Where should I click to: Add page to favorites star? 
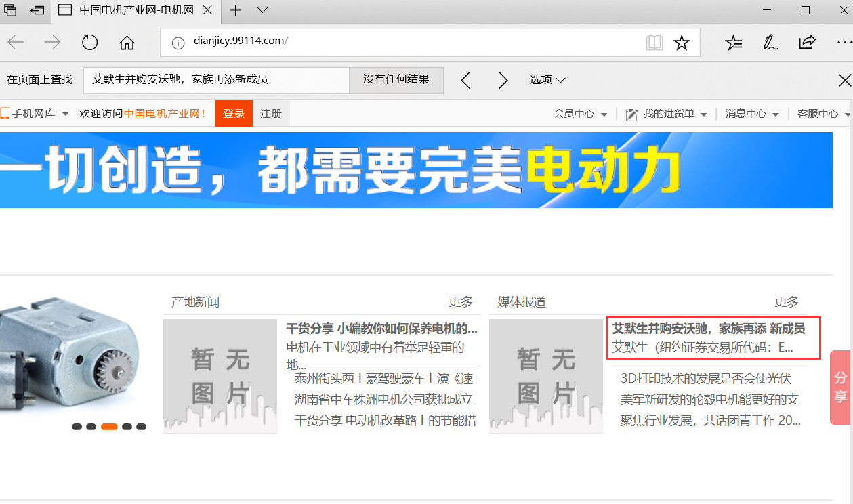click(682, 43)
